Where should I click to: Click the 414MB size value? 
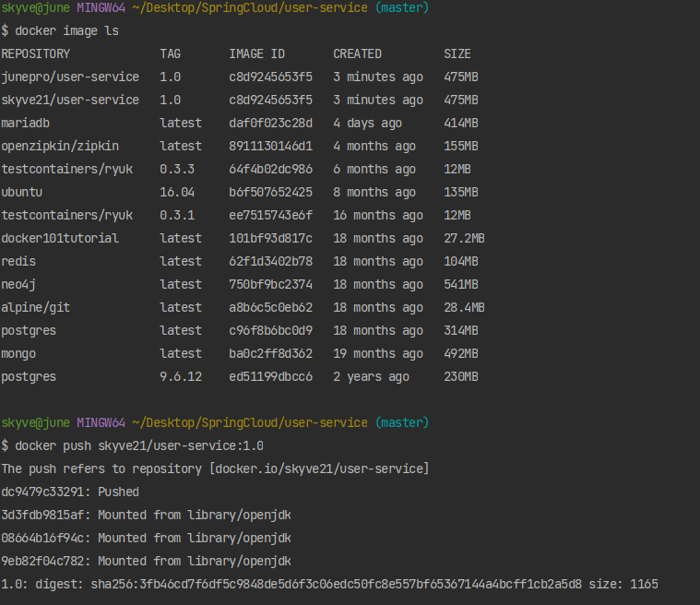(461, 124)
